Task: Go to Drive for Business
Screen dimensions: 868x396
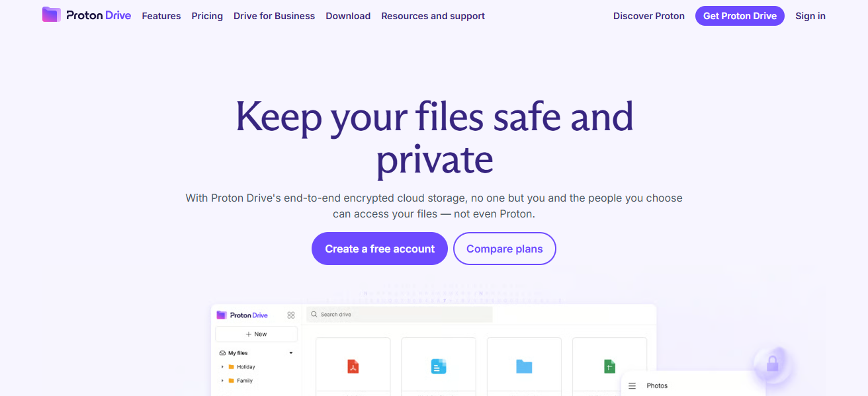Action: pyautogui.click(x=274, y=16)
